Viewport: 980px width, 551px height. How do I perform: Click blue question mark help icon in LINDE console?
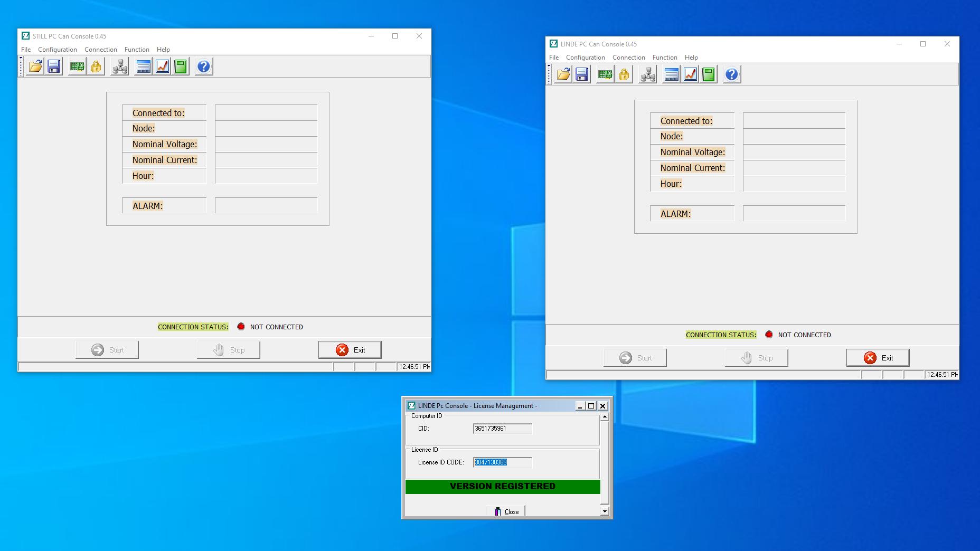point(732,74)
